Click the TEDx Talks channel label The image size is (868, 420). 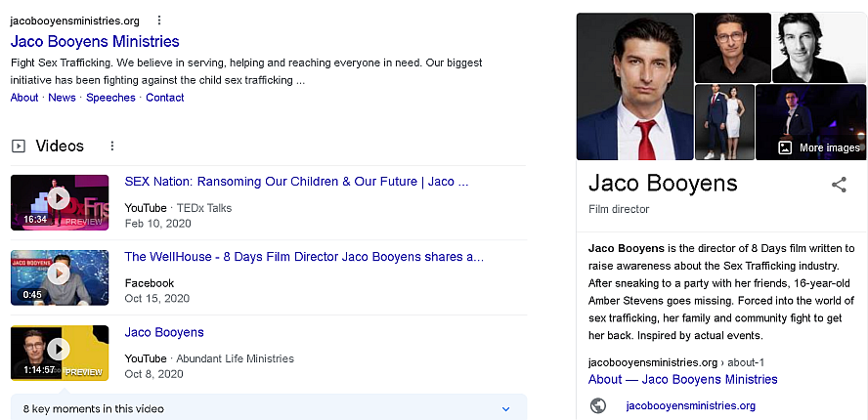[x=204, y=208]
